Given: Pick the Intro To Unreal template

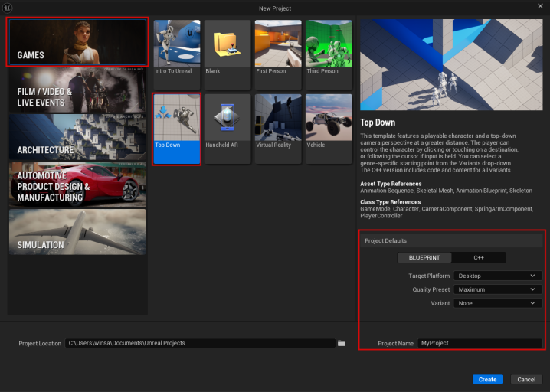Looking at the screenshot, I should pyautogui.click(x=177, y=54).
